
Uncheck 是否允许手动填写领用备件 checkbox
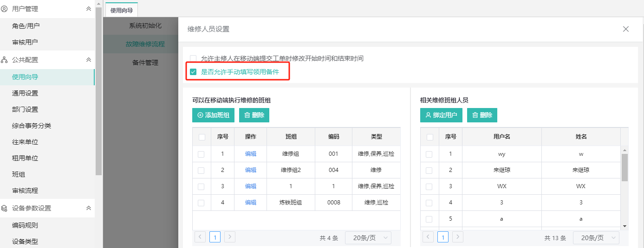click(x=193, y=72)
